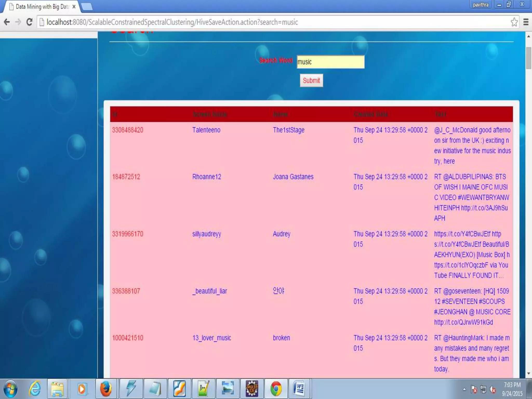
Task: Click the address bar URL
Action: point(172,22)
